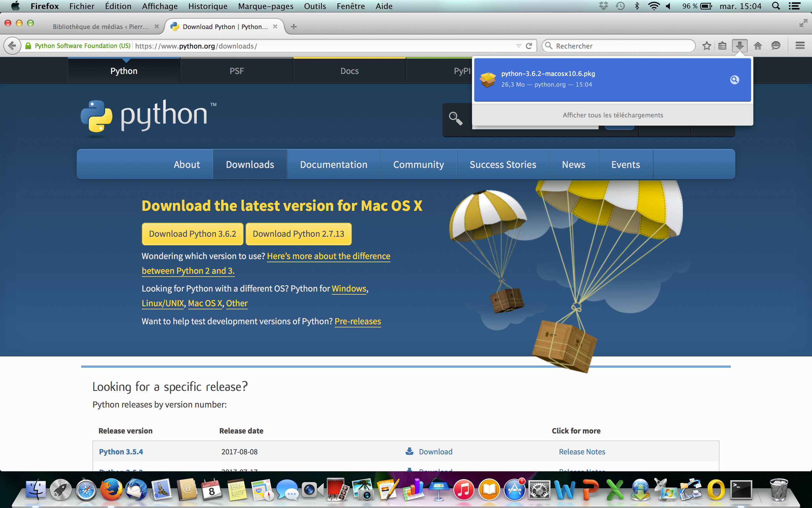Follow the Mac OS X link

205,303
